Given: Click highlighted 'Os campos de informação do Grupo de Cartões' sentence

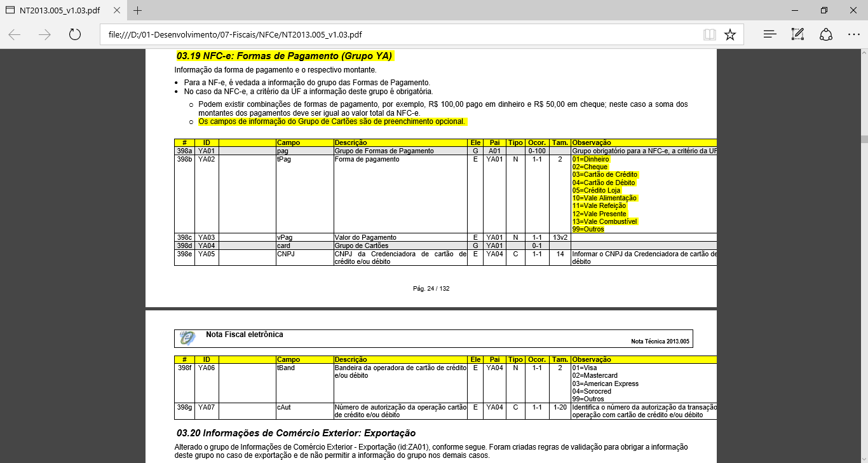Looking at the screenshot, I should pyautogui.click(x=332, y=121).
